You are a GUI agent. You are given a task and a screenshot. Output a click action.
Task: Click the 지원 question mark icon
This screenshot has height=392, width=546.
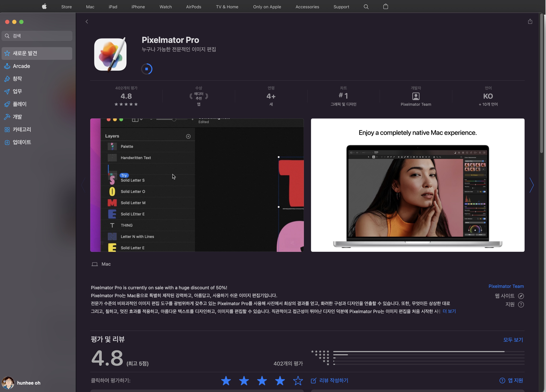(521, 305)
